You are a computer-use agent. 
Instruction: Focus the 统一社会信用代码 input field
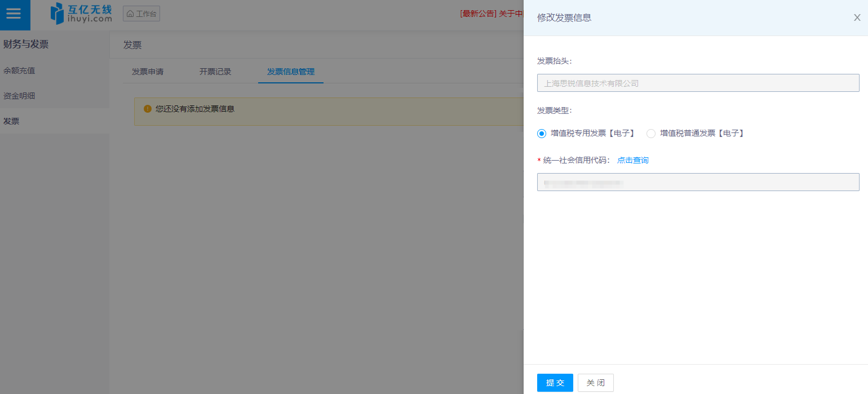[698, 182]
